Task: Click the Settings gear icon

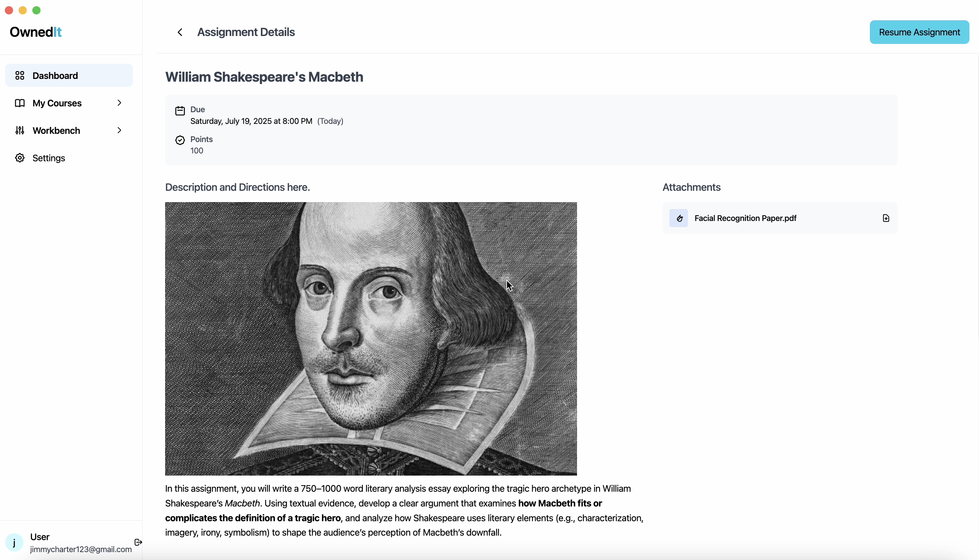Action: (x=20, y=158)
